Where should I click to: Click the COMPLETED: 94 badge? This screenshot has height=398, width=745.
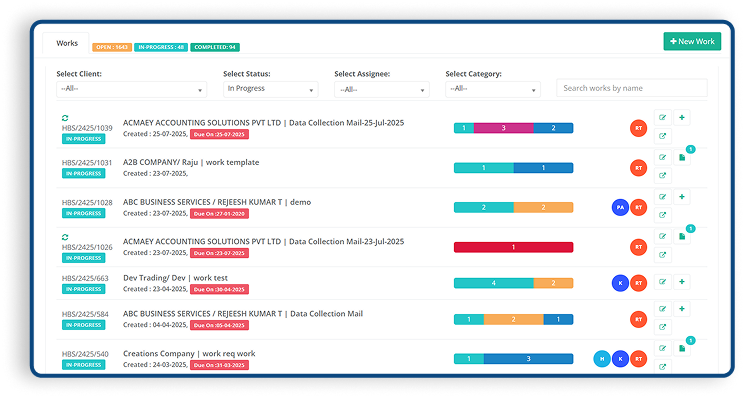point(215,47)
